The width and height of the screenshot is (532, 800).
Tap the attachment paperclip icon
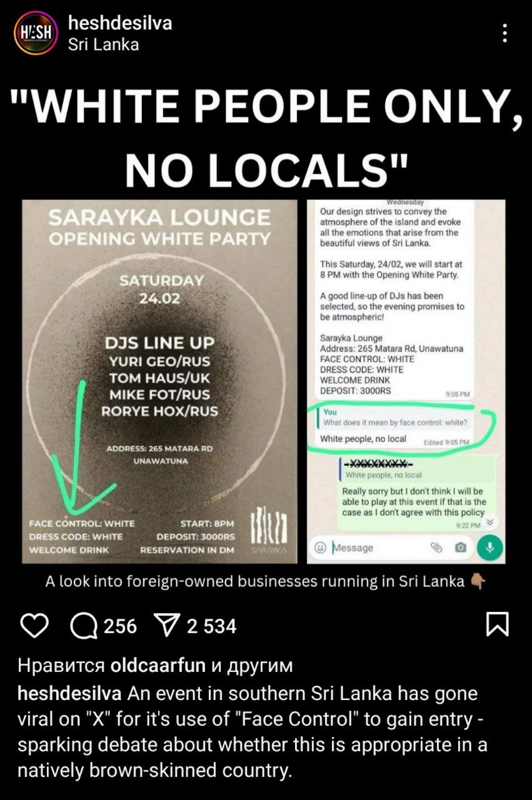[x=436, y=548]
